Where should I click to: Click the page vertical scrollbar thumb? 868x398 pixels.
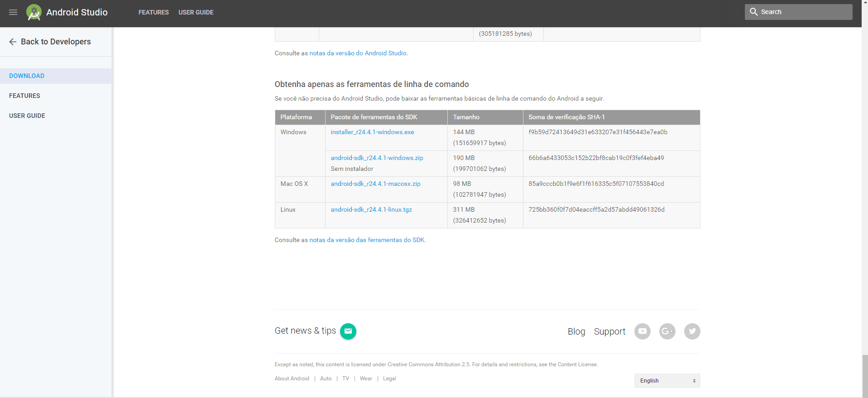[865, 376]
